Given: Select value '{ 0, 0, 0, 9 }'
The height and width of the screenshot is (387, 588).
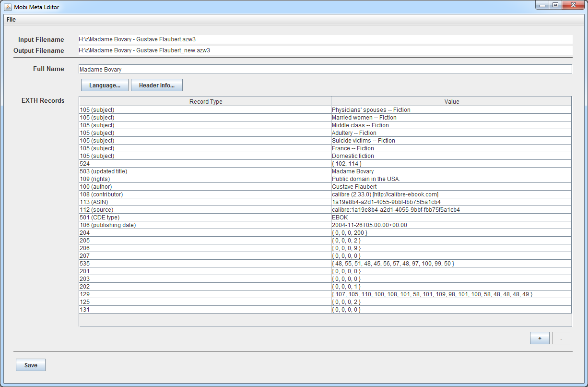Looking at the screenshot, I should (x=451, y=248).
